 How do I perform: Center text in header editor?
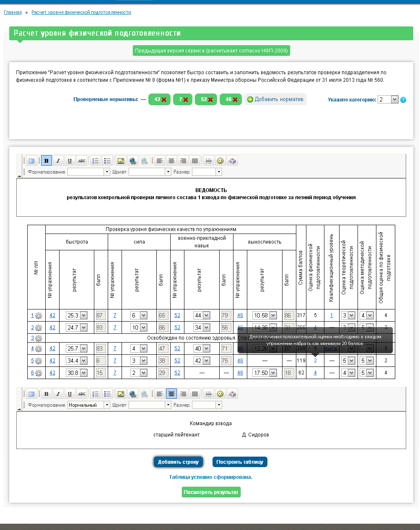click(x=171, y=161)
